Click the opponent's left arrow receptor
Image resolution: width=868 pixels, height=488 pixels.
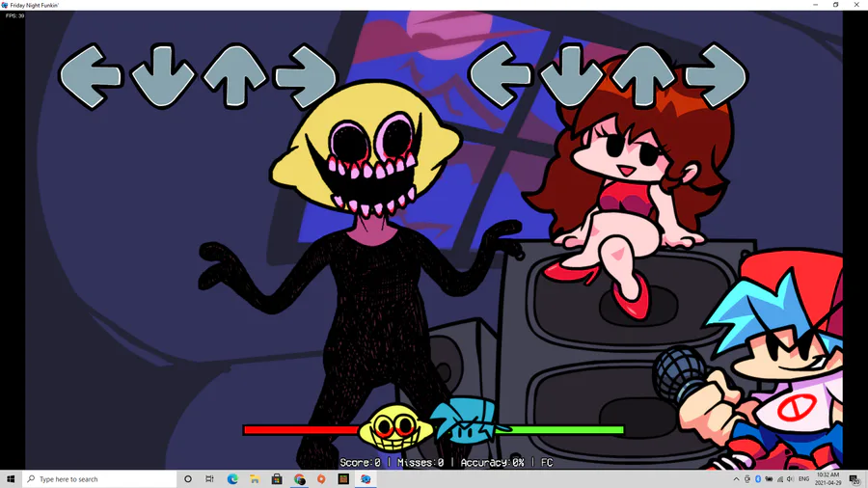(x=90, y=77)
